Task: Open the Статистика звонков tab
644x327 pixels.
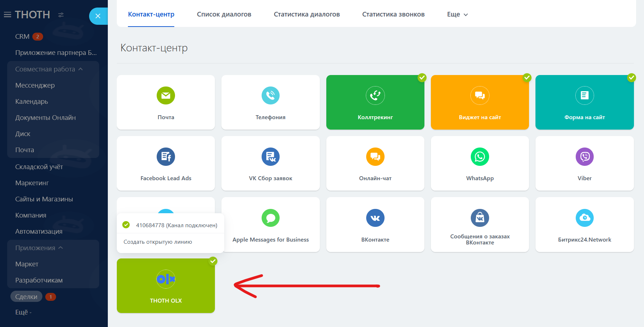Action: pos(393,14)
